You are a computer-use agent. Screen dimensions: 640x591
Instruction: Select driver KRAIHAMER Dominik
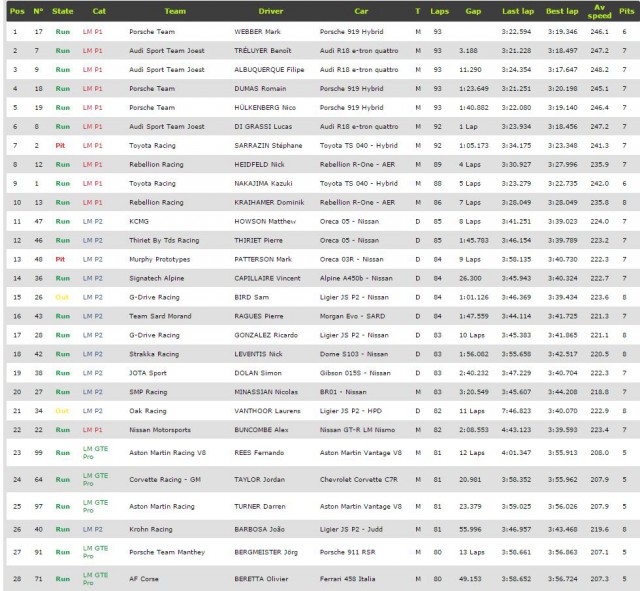point(269,202)
